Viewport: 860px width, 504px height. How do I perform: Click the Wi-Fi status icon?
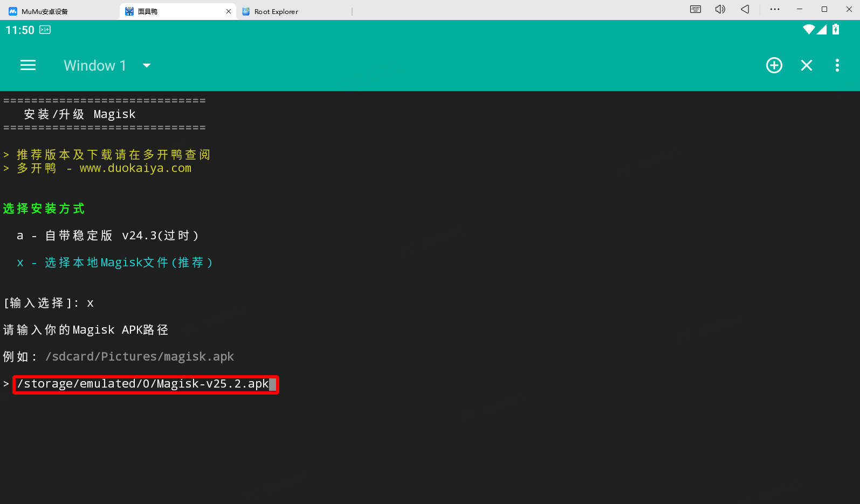(808, 30)
